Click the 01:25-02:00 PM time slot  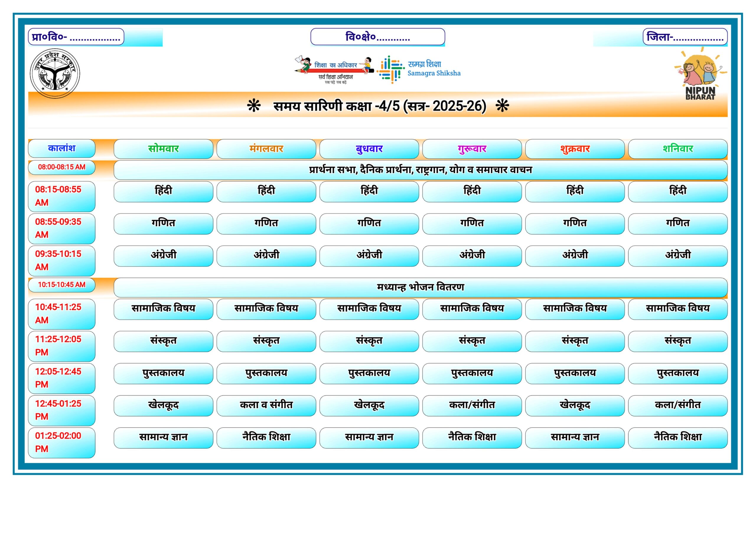pyautogui.click(x=62, y=443)
